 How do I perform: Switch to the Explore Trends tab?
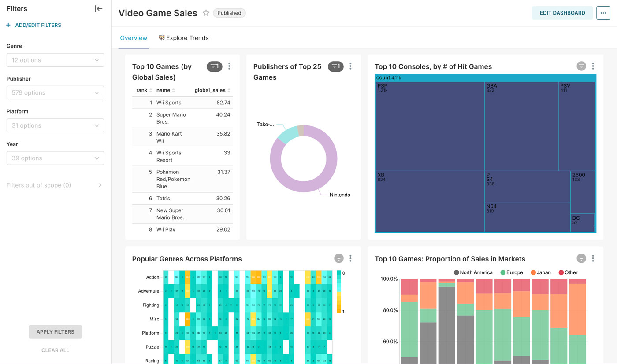point(183,38)
